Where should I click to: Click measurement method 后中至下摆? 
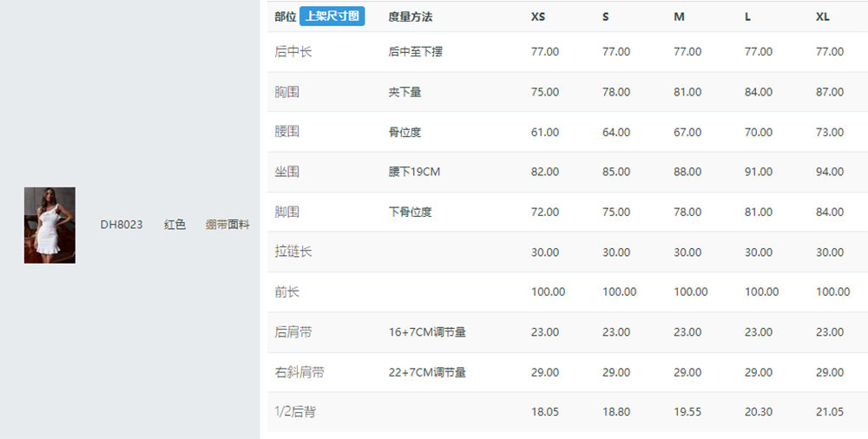pos(416,51)
